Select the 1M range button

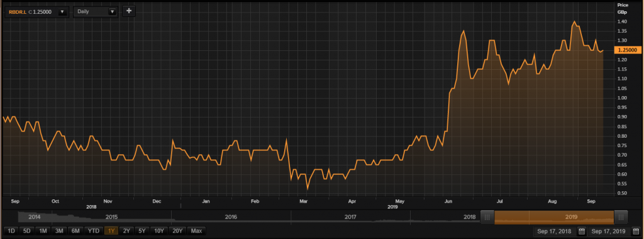coord(43,231)
